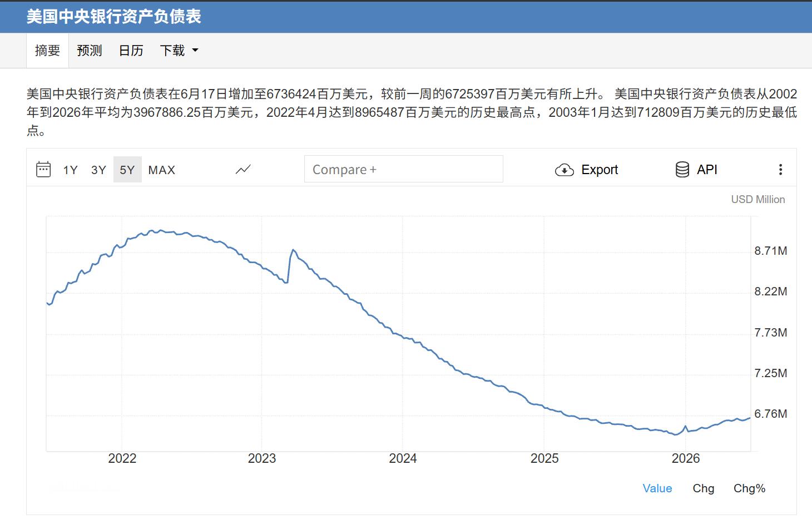This screenshot has height=524, width=812.
Task: Click the USD Million unit label
Action: point(758,199)
